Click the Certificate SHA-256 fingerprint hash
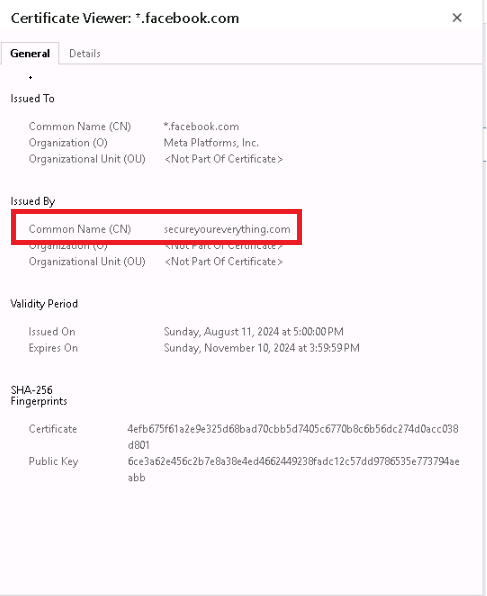The image size is (487, 596). pos(293,437)
